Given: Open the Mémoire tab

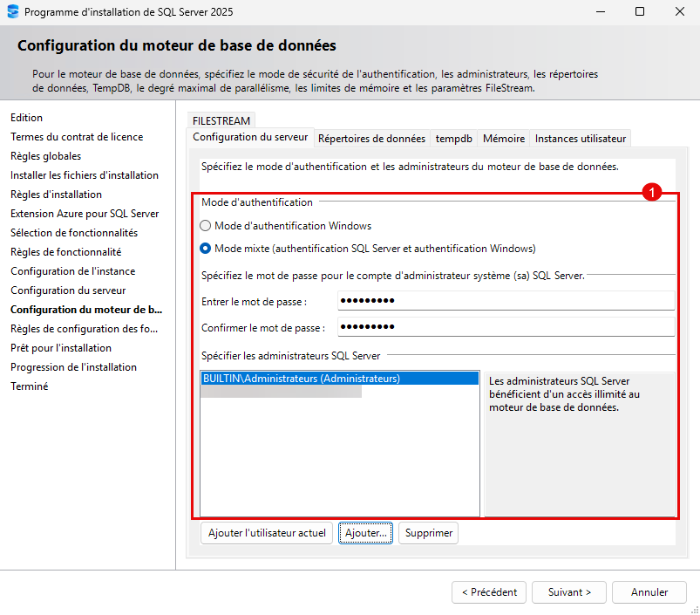Looking at the screenshot, I should tap(504, 139).
